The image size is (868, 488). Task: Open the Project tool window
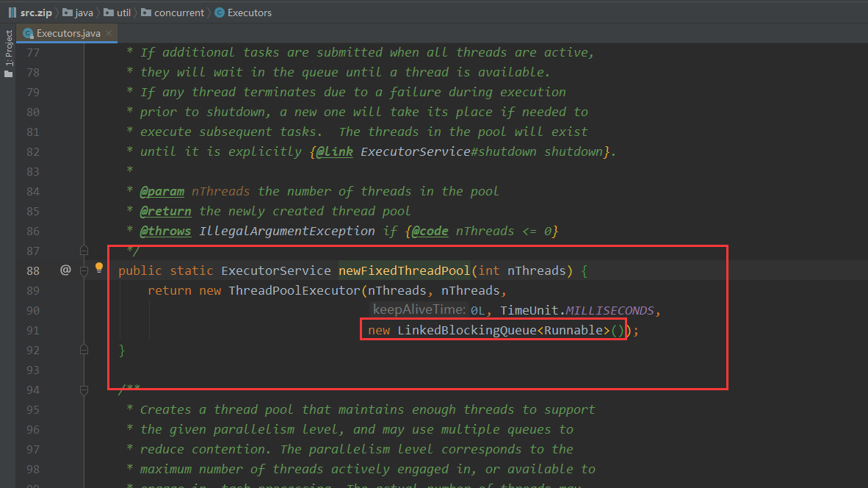coord(8,54)
